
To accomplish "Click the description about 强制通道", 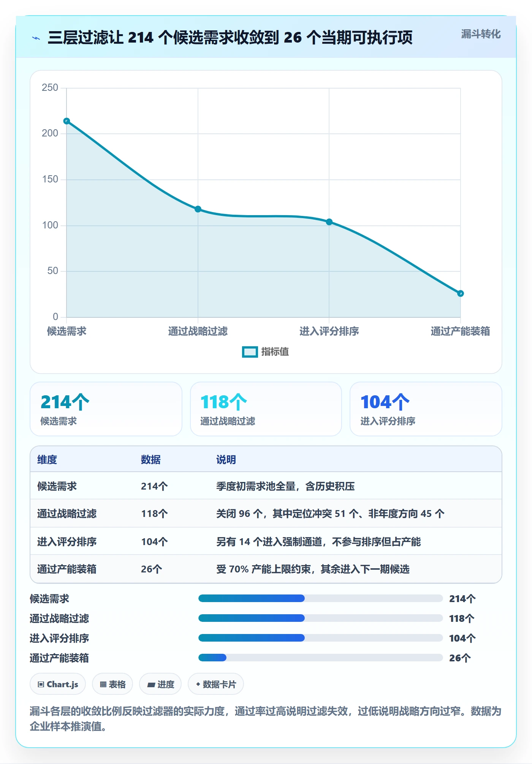I will [x=318, y=542].
